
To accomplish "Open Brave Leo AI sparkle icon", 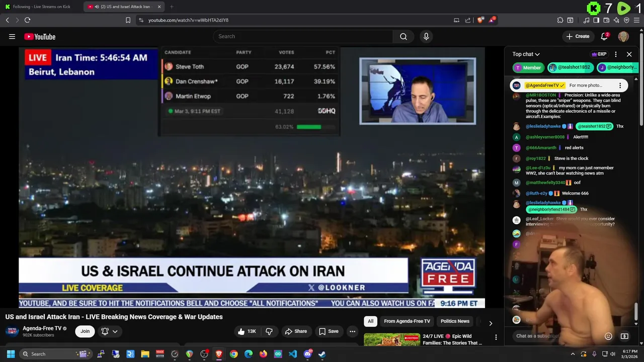I will [616, 20].
